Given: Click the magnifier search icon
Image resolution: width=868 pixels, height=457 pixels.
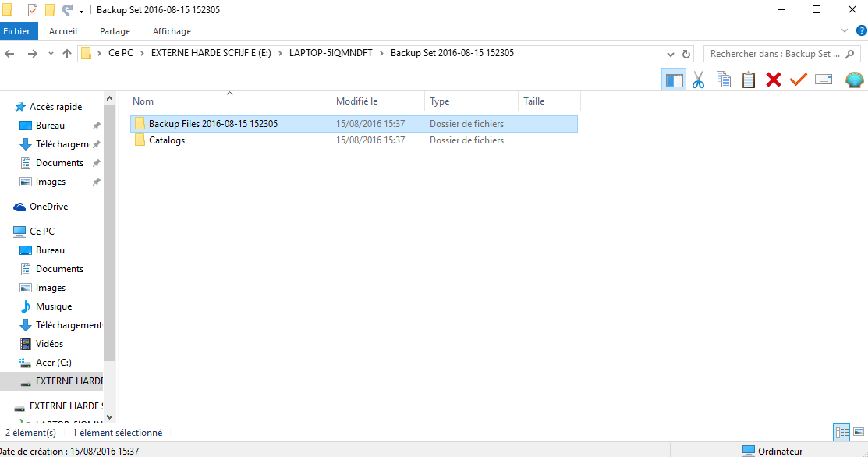Looking at the screenshot, I should pyautogui.click(x=850, y=54).
